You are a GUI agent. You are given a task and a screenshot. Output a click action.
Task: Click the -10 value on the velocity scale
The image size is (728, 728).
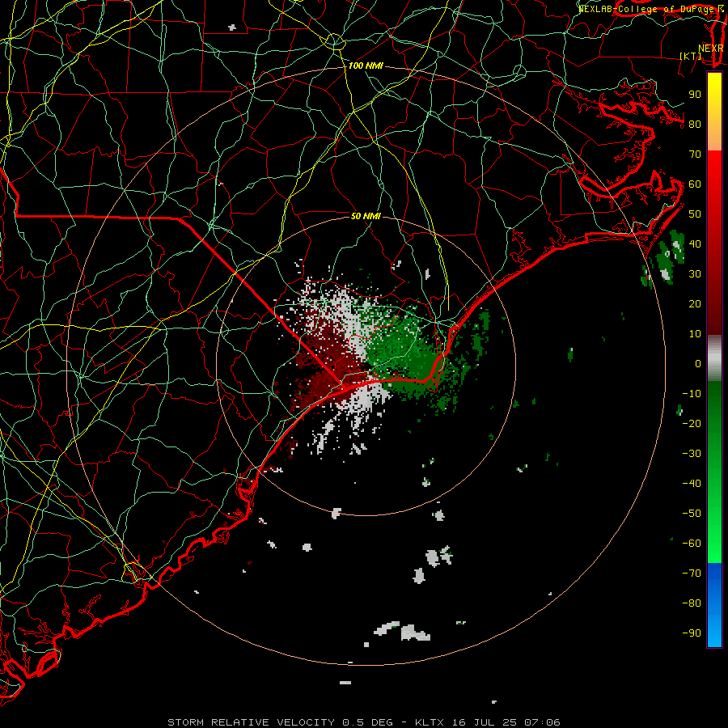(692, 394)
